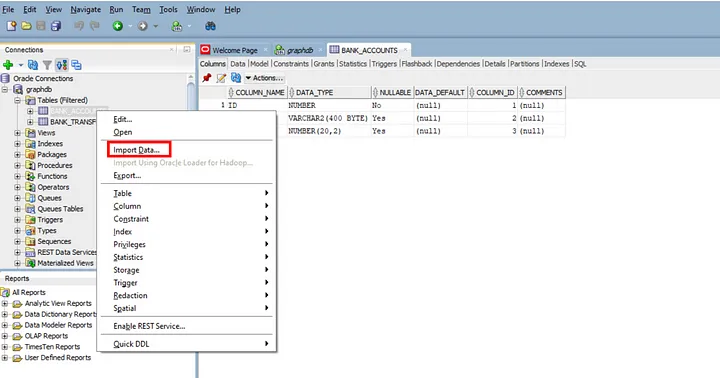Sort by DATA_TYPE header
The height and width of the screenshot is (378, 720).
[x=329, y=92]
